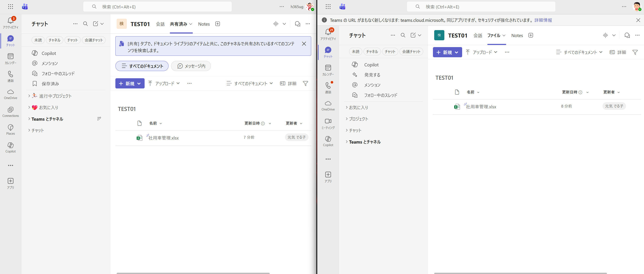Click filter funnel icon in left window
The height and width of the screenshot is (274, 644).
pyautogui.click(x=305, y=83)
